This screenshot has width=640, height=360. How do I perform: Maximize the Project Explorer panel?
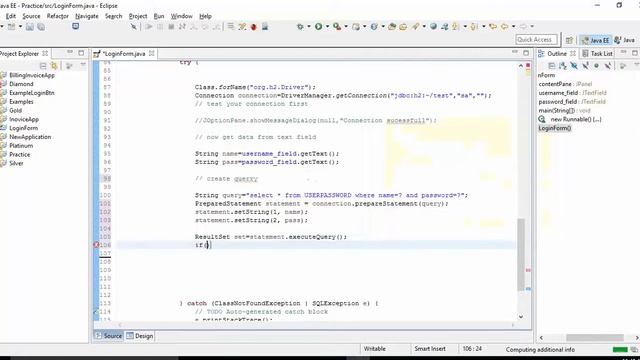(81, 53)
